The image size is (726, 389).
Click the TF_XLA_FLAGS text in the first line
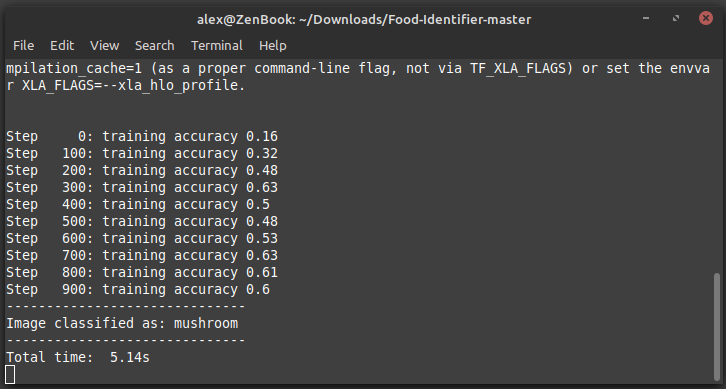(x=518, y=69)
